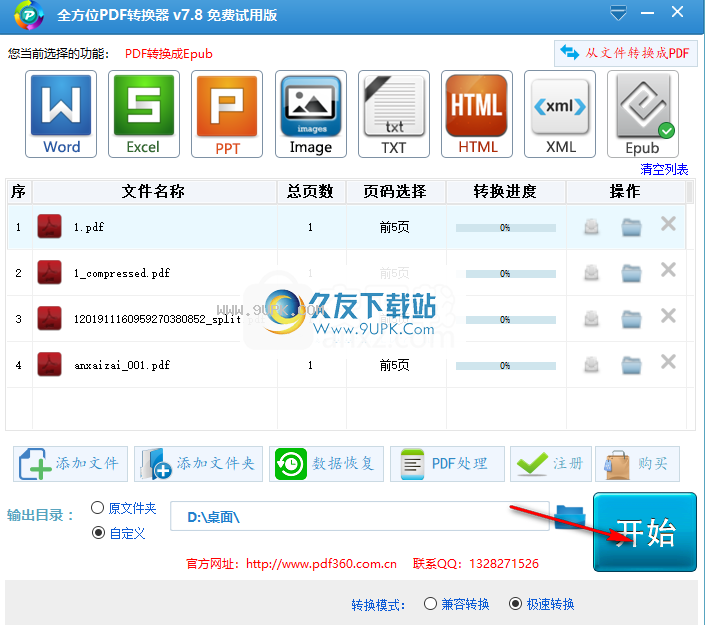
Task: Click the application logo in title bar
Action: 29,15
